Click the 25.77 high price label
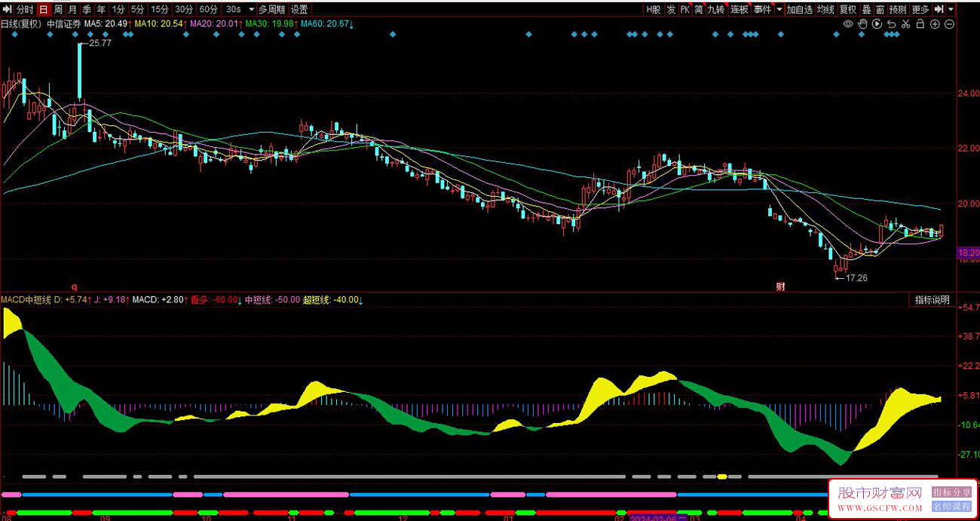Image resolution: width=980 pixels, height=521 pixels. tap(100, 44)
